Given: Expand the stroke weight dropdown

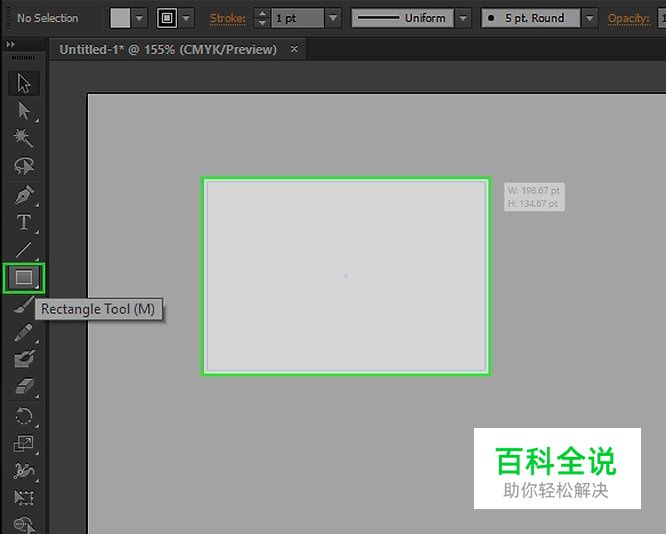Looking at the screenshot, I should pyautogui.click(x=333, y=18).
